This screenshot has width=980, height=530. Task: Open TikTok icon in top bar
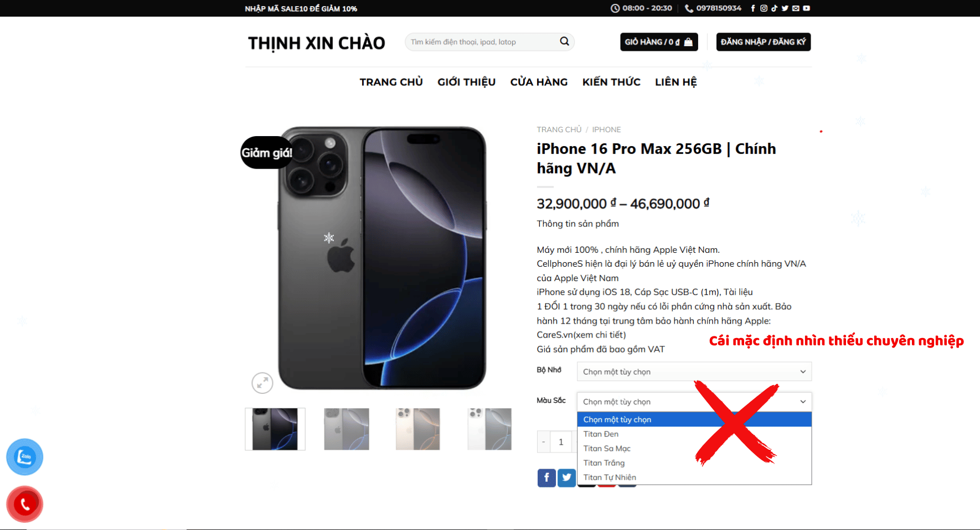(774, 8)
